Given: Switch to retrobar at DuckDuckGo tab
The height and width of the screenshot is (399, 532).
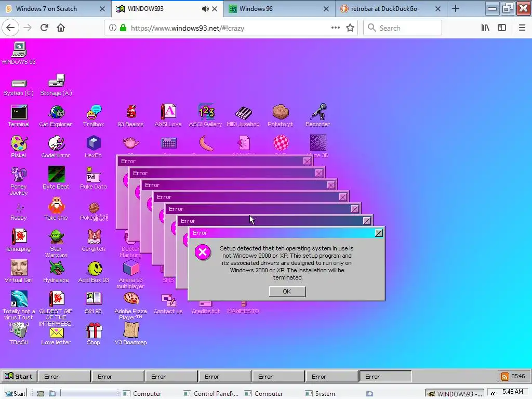Looking at the screenshot, I should [391, 9].
